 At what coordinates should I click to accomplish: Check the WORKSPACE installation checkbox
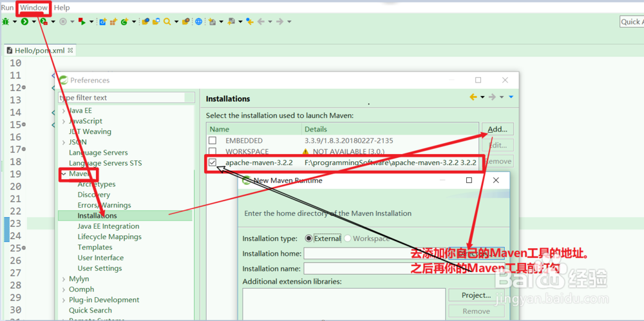(x=213, y=151)
